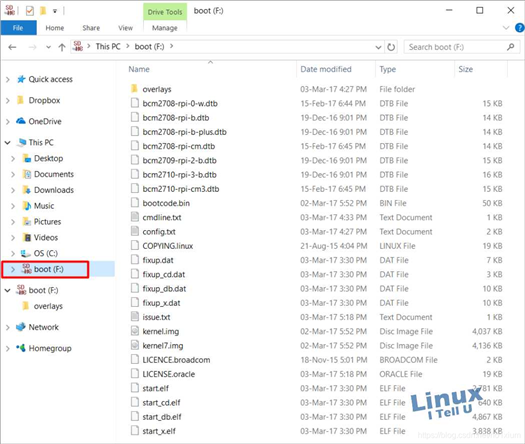
Task: Select the COPYING.linux file
Action: point(168,246)
